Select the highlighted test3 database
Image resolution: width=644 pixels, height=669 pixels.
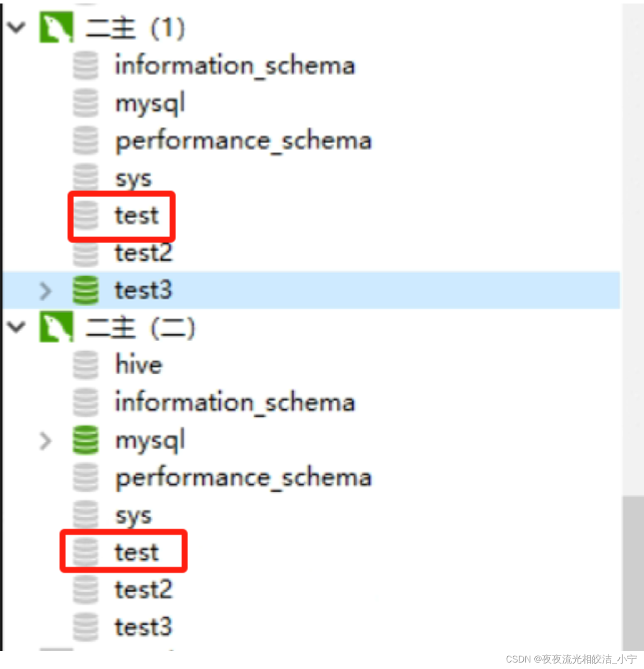(x=144, y=290)
